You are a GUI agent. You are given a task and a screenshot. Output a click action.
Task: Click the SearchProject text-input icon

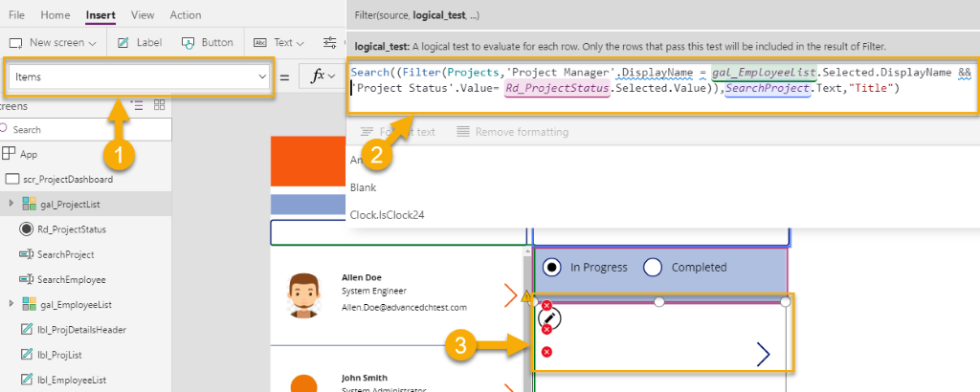click(26, 254)
